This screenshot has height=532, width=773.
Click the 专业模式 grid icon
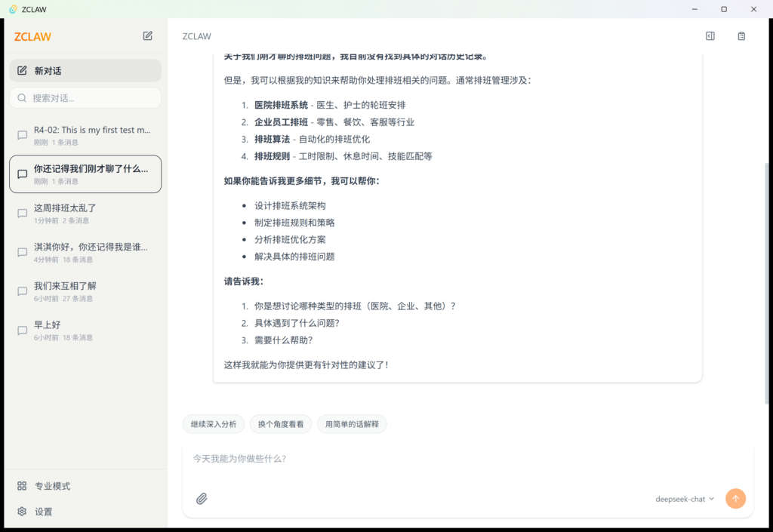click(22, 486)
